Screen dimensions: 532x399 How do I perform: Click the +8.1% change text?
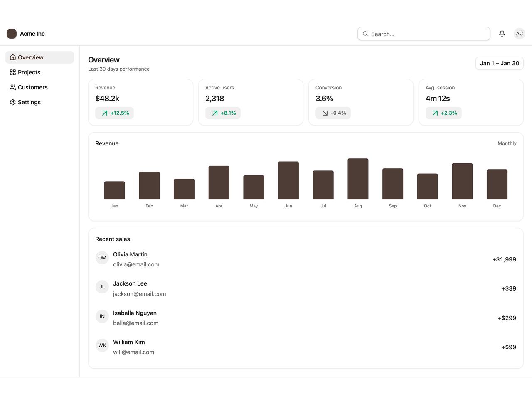pos(228,113)
